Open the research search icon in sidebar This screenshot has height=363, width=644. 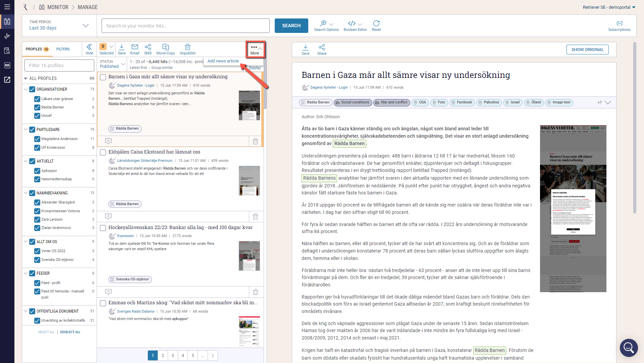click(7, 51)
